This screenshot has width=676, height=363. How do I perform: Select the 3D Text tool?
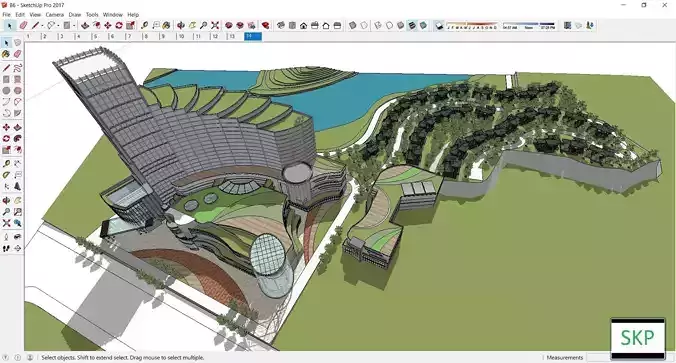17,186
